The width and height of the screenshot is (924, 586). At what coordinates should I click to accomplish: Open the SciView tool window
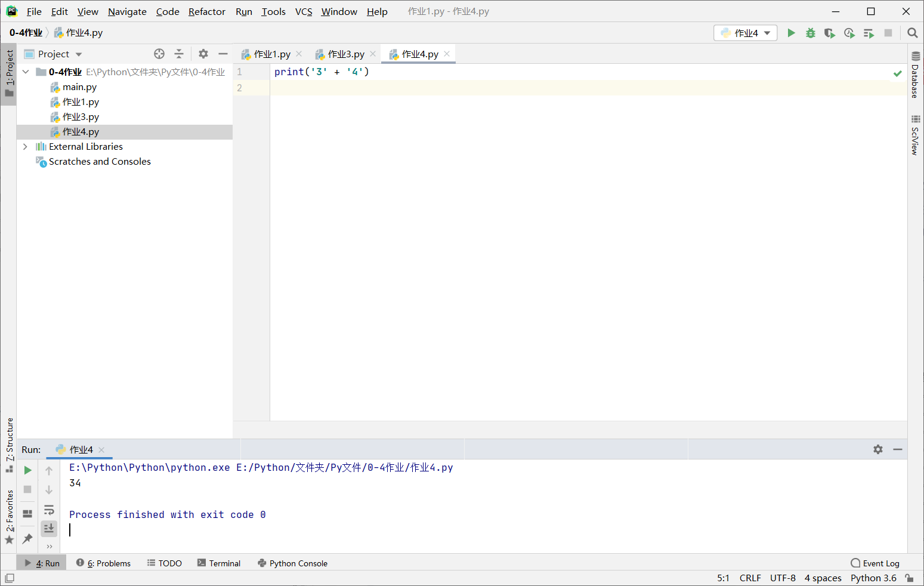(x=915, y=135)
